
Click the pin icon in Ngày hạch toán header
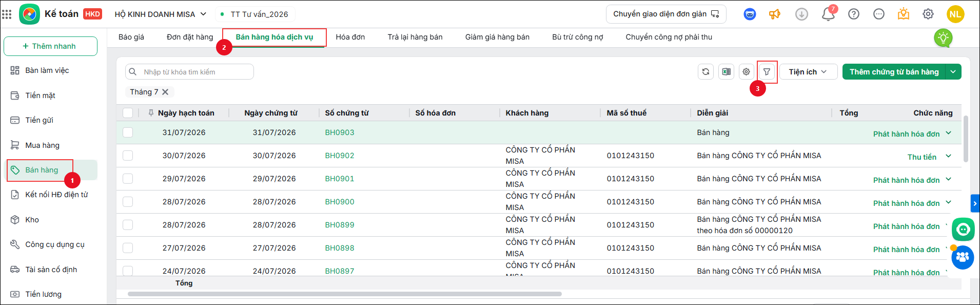coord(151,113)
